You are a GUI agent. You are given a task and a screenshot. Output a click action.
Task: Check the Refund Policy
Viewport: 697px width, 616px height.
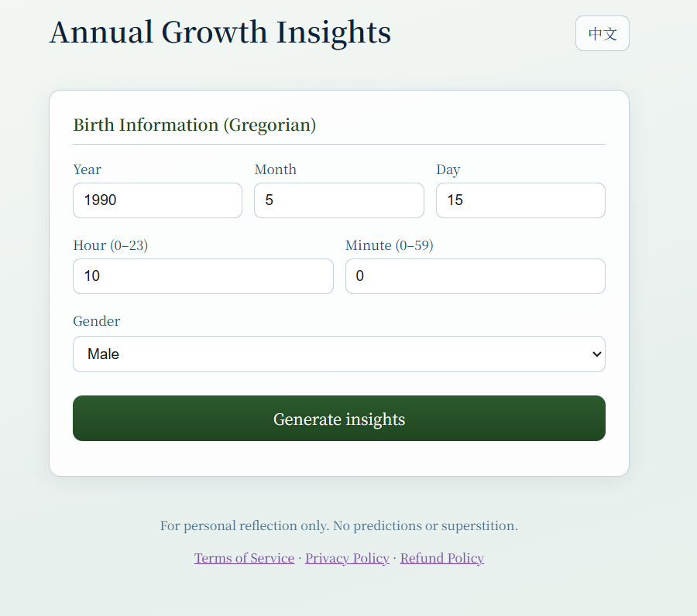click(x=441, y=558)
